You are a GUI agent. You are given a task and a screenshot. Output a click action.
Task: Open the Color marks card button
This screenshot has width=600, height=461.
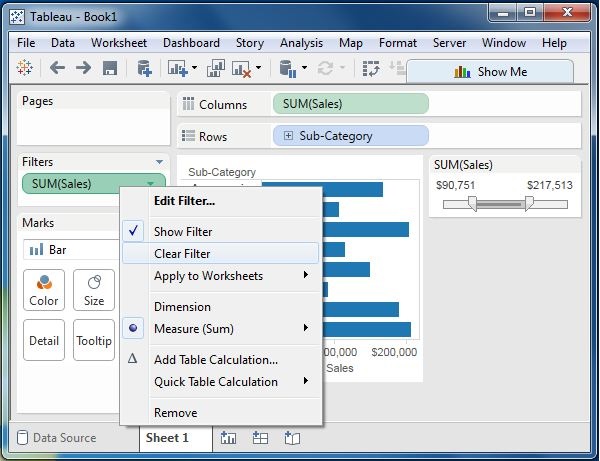[44, 289]
